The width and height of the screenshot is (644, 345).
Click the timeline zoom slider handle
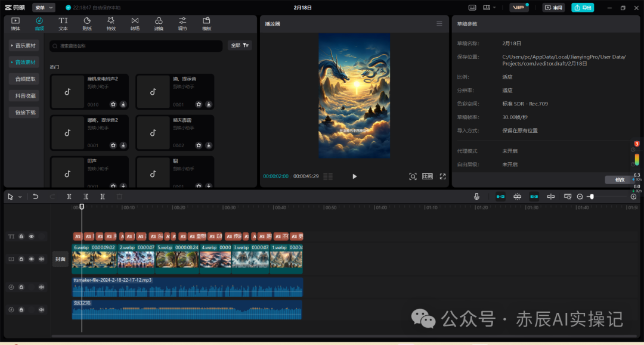pos(592,197)
